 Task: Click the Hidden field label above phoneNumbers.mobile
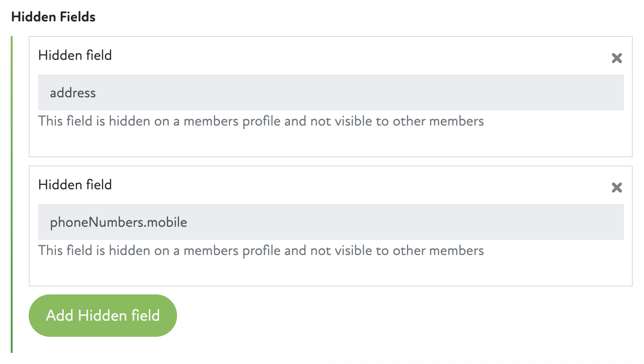[75, 185]
